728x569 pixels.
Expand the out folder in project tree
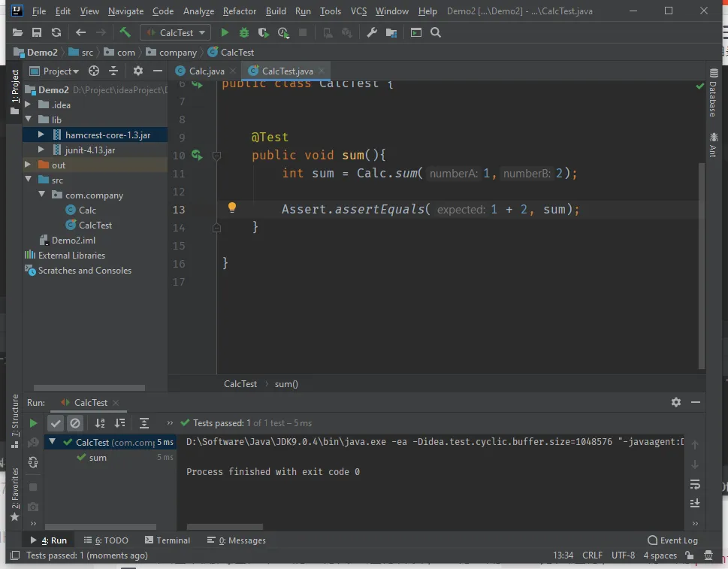click(x=29, y=165)
